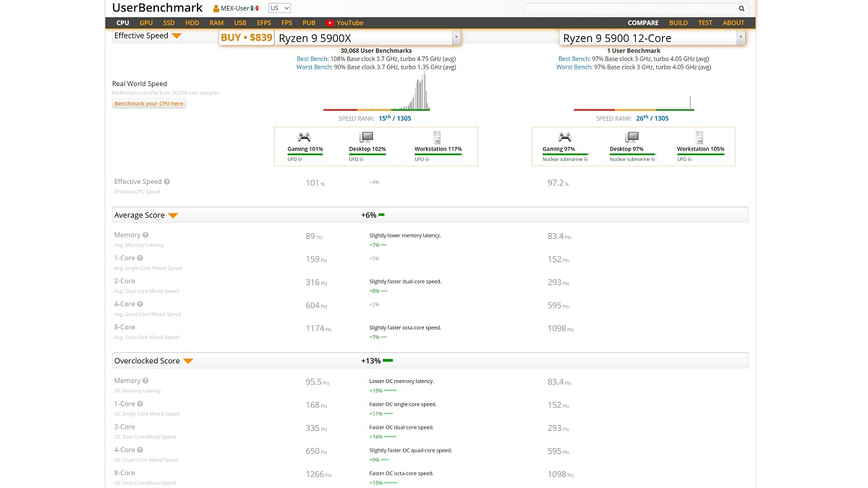Open the BUILD menu item

(678, 23)
